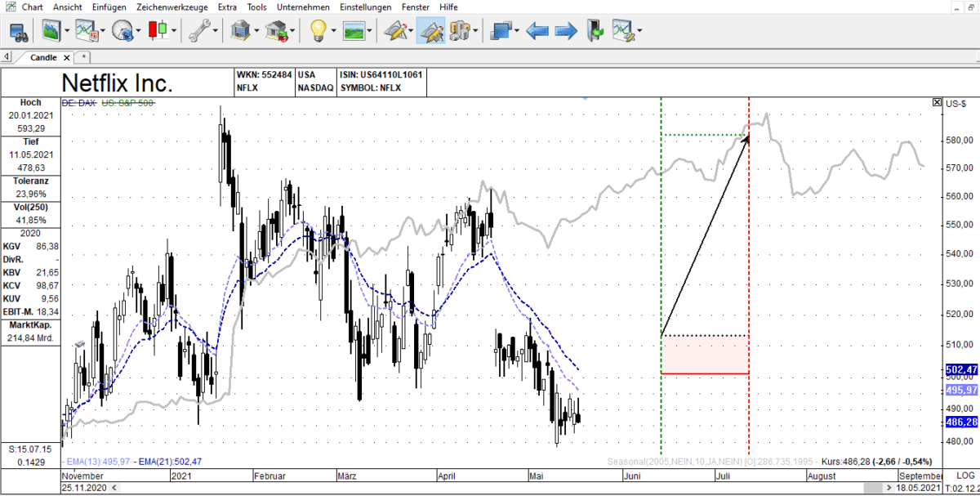Switch to the Candle tab
Image resolution: width=980 pixels, height=496 pixels.
(43, 57)
